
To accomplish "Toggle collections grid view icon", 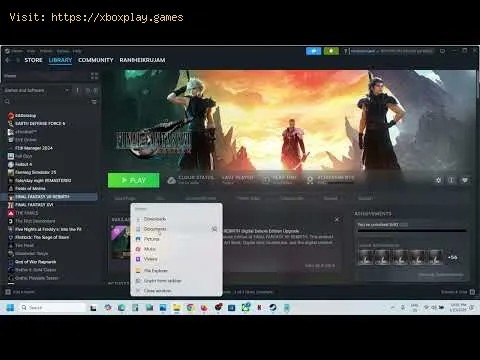I will (x=94, y=76).
